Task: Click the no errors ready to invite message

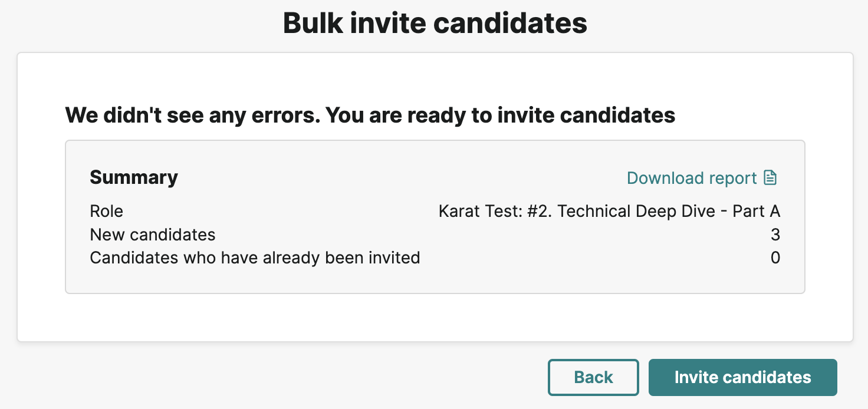Action: point(370,115)
